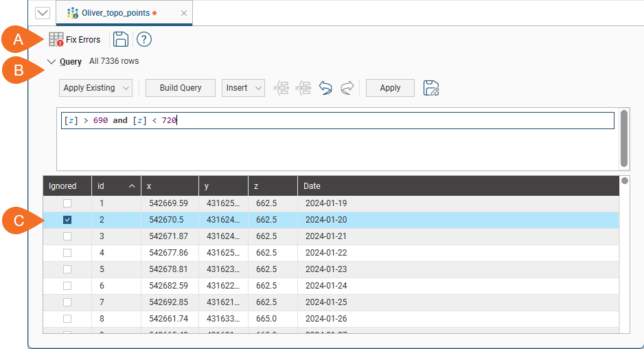Open the Apply Existing dropdown
644x349 pixels.
(96, 88)
